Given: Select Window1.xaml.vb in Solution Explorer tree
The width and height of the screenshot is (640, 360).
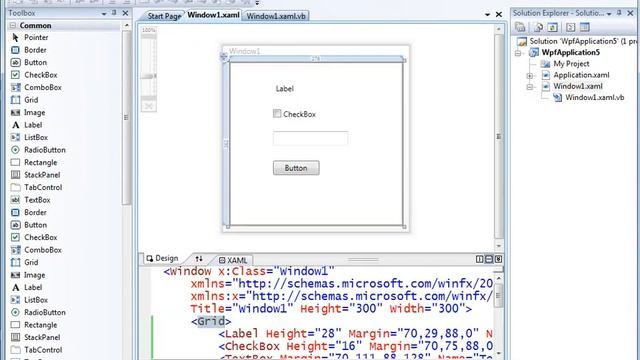Looking at the screenshot, I should tap(594, 98).
